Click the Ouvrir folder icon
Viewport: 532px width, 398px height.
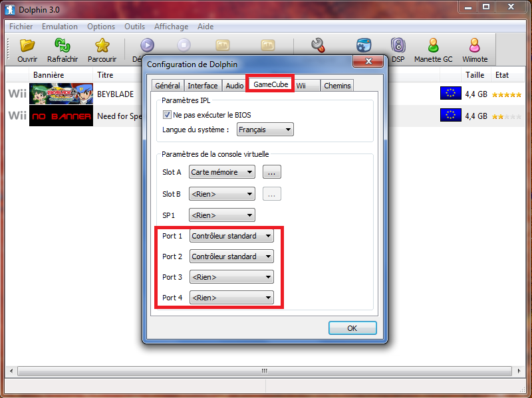[27, 45]
